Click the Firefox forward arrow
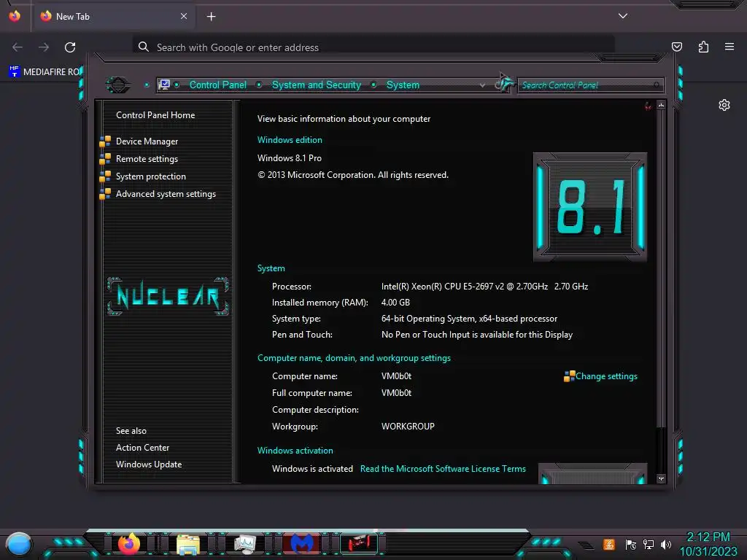 pyautogui.click(x=44, y=47)
